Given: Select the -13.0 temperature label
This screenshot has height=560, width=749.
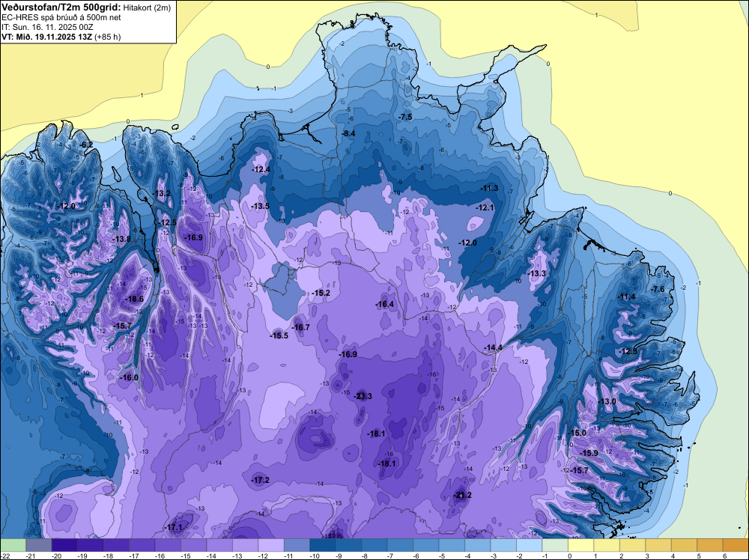Looking at the screenshot, I should [607, 401].
